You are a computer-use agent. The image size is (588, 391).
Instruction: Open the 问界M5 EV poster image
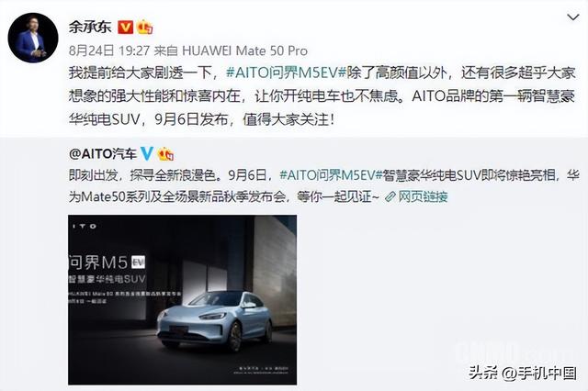coord(182,299)
